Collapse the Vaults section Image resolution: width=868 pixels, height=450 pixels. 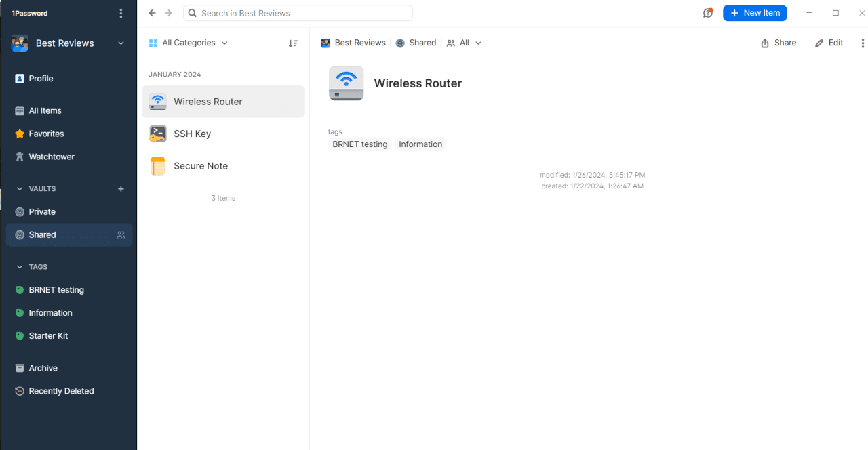tap(20, 189)
